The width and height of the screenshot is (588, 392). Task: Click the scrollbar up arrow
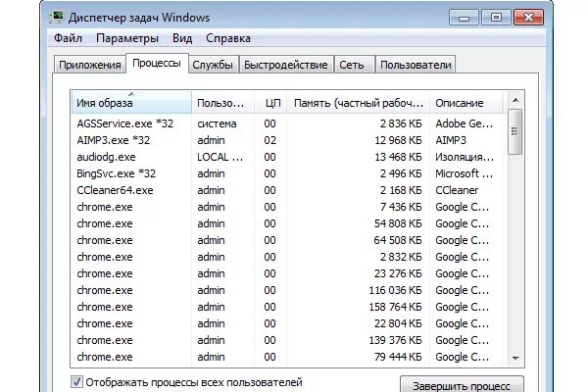515,100
